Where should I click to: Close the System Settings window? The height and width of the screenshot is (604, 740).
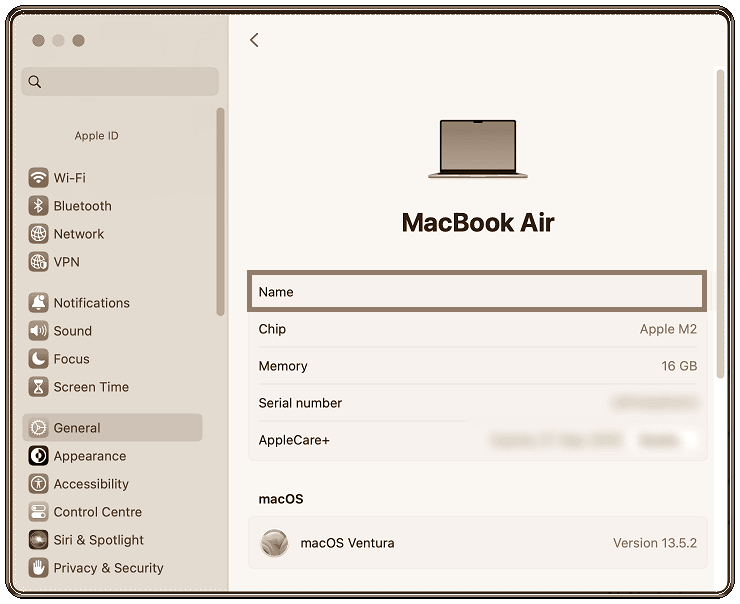tap(39, 41)
